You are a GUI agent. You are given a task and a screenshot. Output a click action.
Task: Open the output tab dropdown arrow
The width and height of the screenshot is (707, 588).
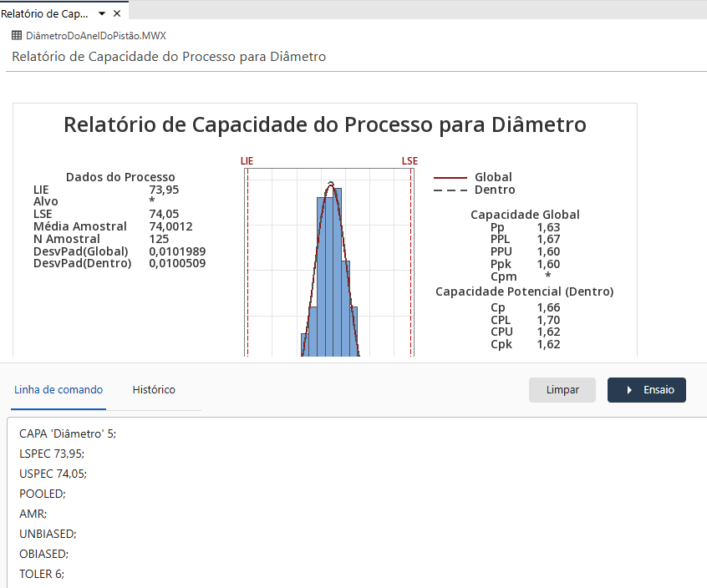pos(99,13)
